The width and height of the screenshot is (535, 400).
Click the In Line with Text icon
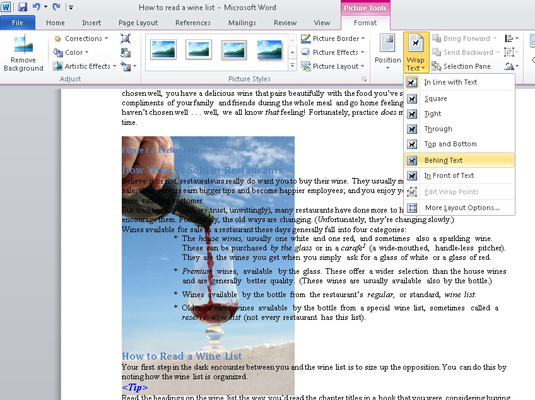(x=412, y=82)
